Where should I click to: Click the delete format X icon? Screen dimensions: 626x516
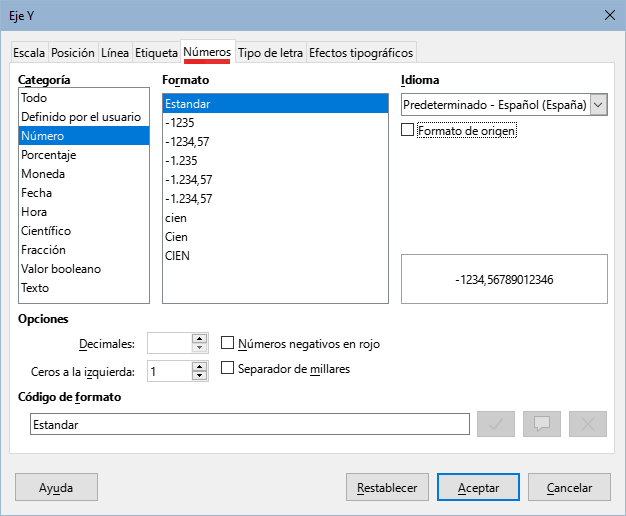point(588,424)
